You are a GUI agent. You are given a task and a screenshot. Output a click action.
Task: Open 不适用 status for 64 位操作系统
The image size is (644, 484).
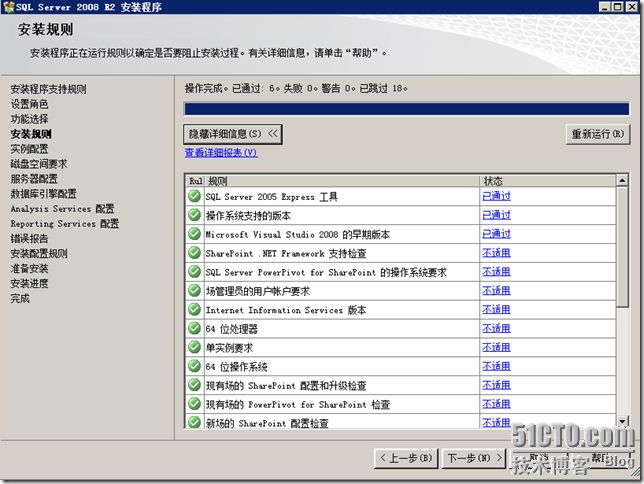point(496,366)
